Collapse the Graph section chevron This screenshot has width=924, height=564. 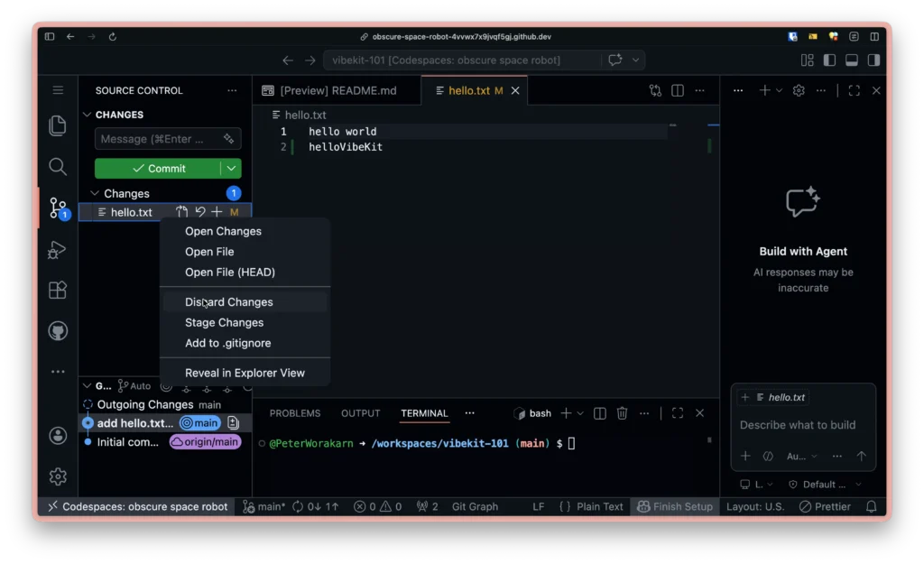88,386
